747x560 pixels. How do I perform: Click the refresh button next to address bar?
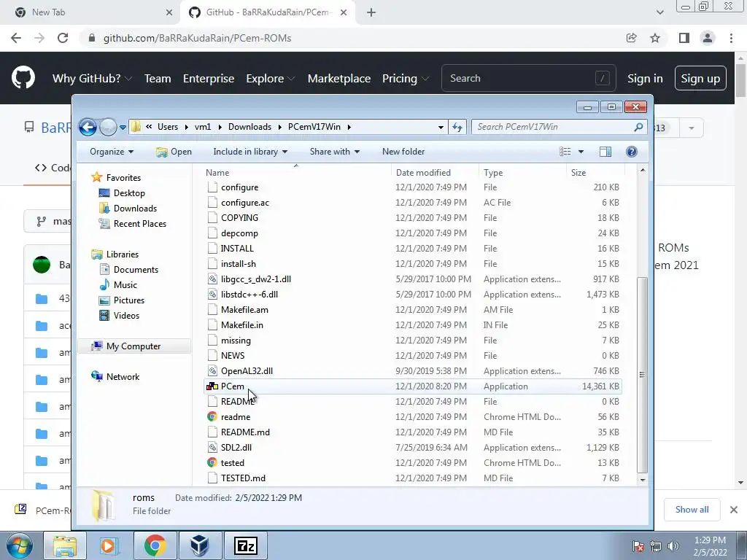coord(457,127)
